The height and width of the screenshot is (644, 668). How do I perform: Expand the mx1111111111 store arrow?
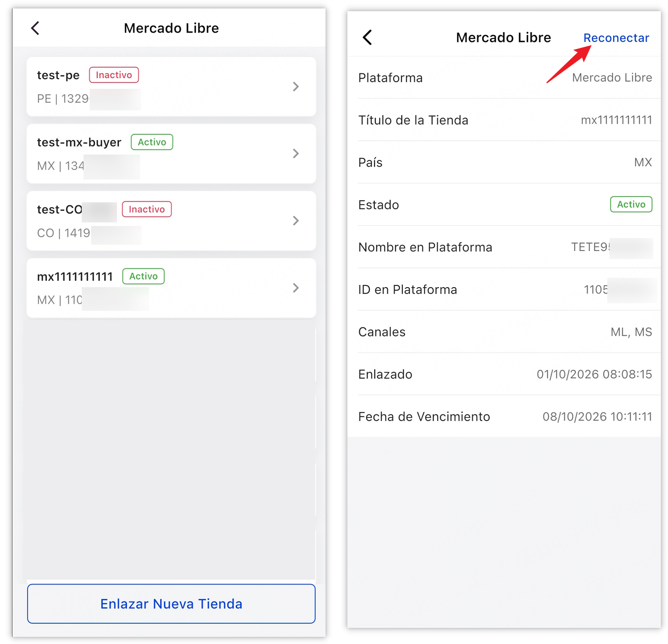click(296, 288)
